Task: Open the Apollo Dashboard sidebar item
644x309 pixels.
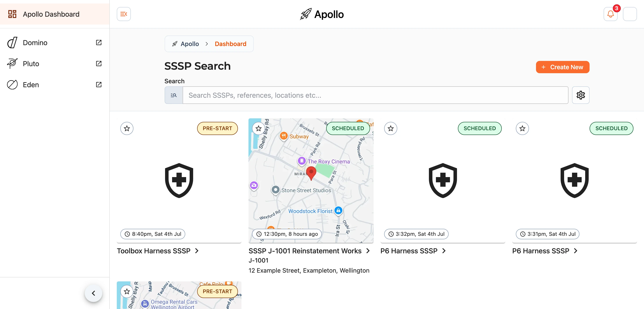Action: (54, 14)
